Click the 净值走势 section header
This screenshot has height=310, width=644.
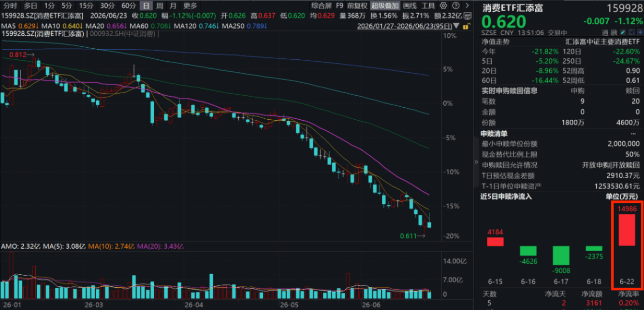495,42
